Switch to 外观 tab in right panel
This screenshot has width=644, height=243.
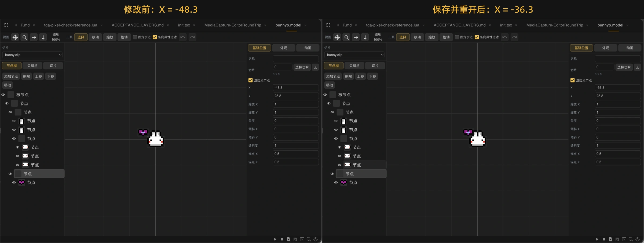tap(606, 48)
